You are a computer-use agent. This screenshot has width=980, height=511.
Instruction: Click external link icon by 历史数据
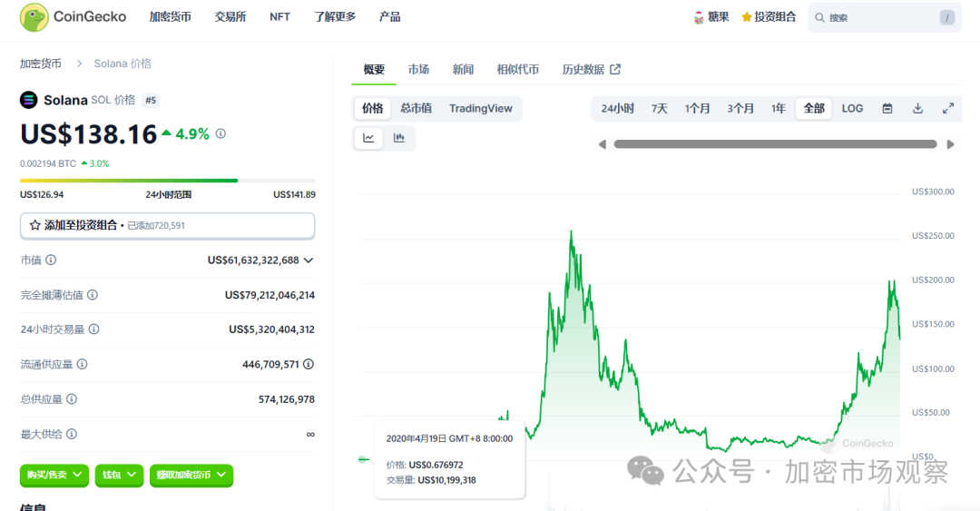pyautogui.click(x=615, y=69)
